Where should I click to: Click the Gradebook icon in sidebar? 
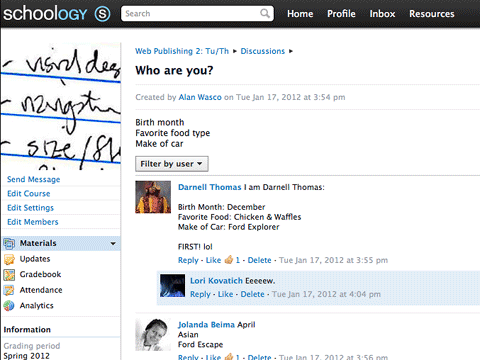click(9, 275)
